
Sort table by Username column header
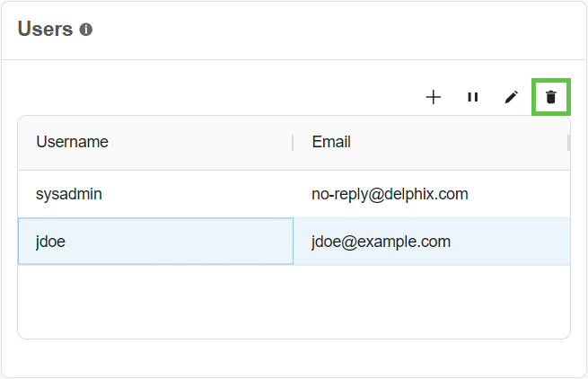click(x=73, y=142)
